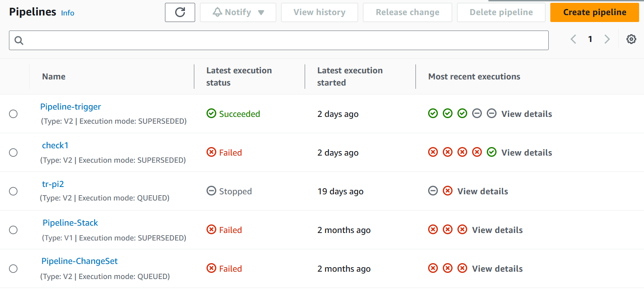
Task: Select the Pipeline-trigger radio button
Action: pyautogui.click(x=13, y=114)
